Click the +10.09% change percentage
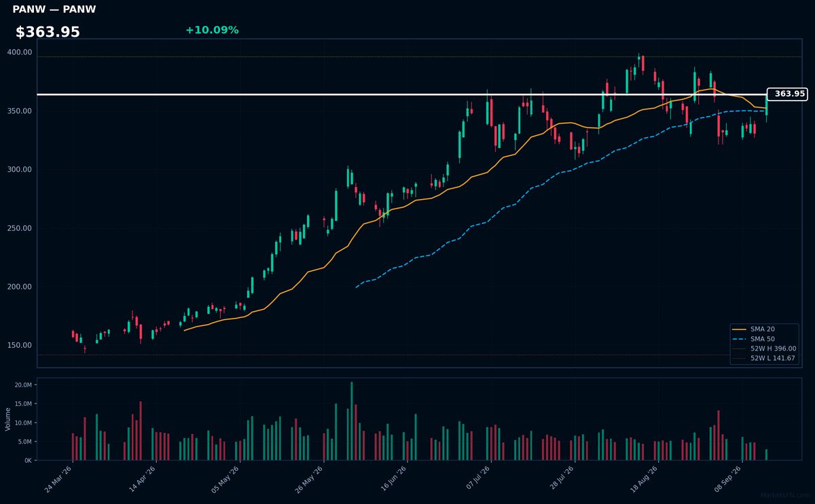 (x=212, y=30)
